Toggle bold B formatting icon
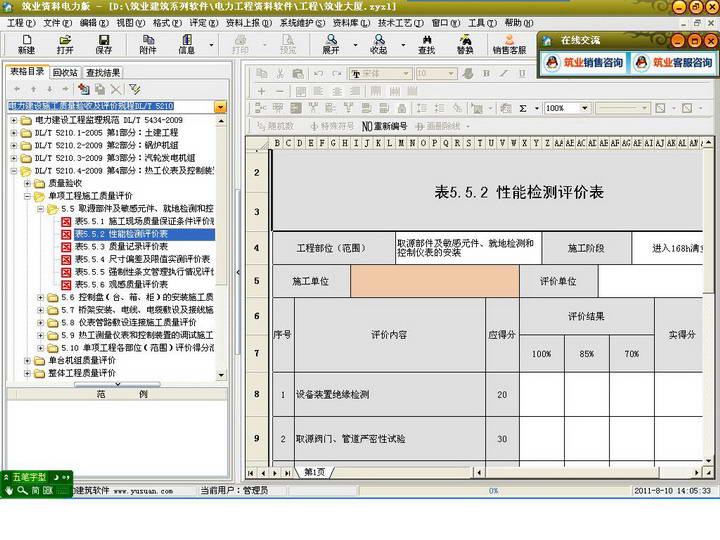The image size is (720, 540). 486,73
